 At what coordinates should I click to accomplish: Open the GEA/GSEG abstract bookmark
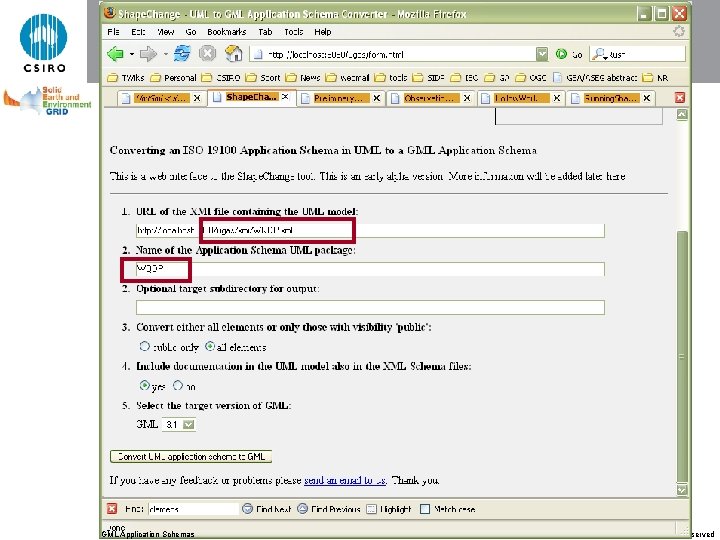click(x=595, y=78)
